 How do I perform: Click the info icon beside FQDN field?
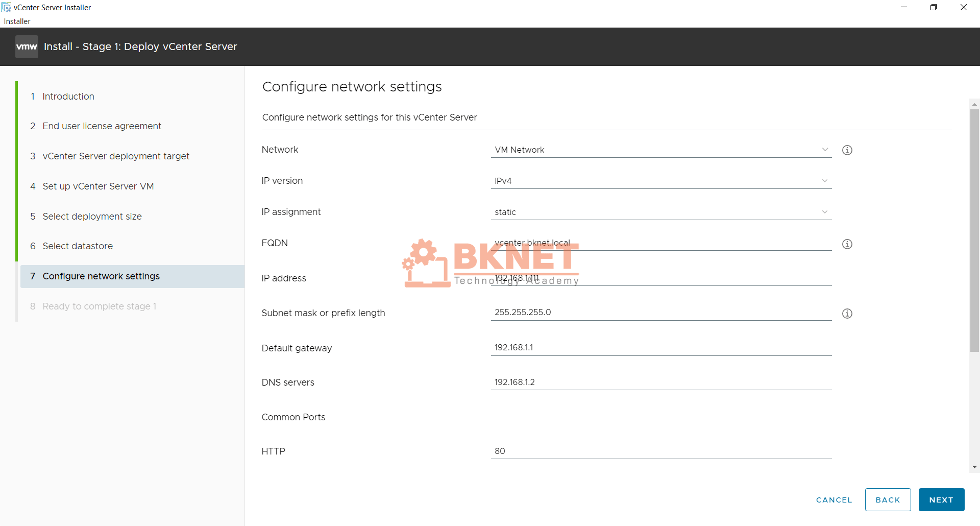(847, 244)
